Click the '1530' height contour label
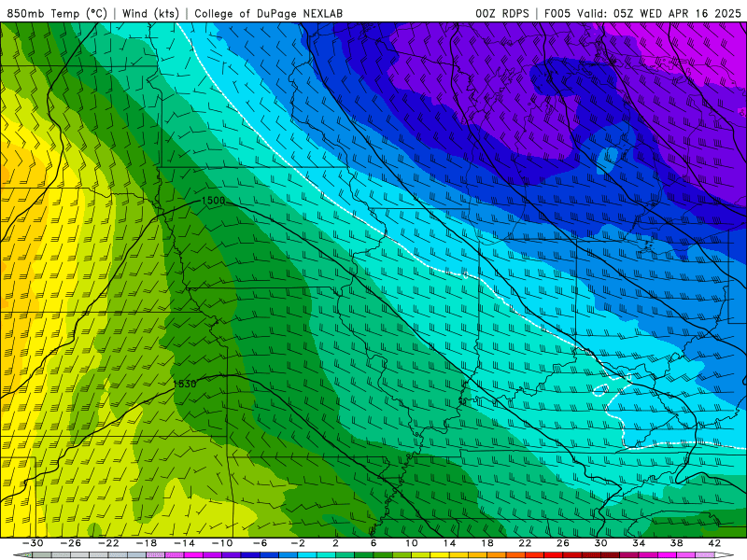This screenshot has height=560, width=747. [185, 384]
